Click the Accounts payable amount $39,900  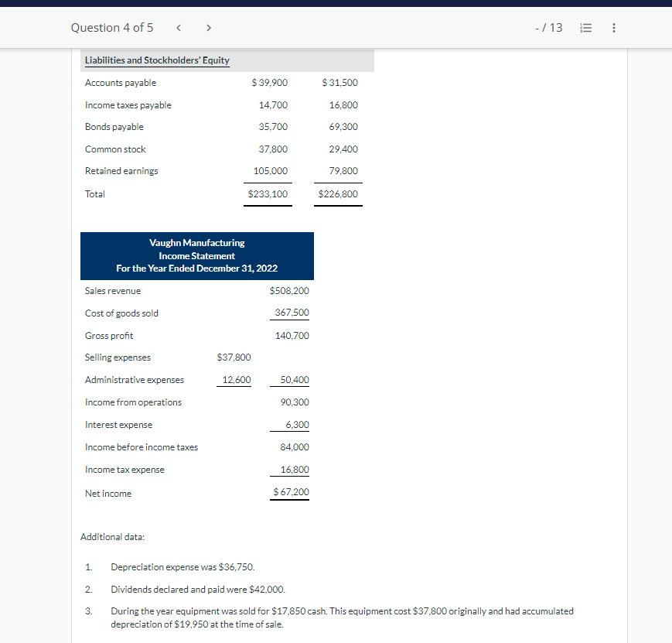(x=268, y=82)
